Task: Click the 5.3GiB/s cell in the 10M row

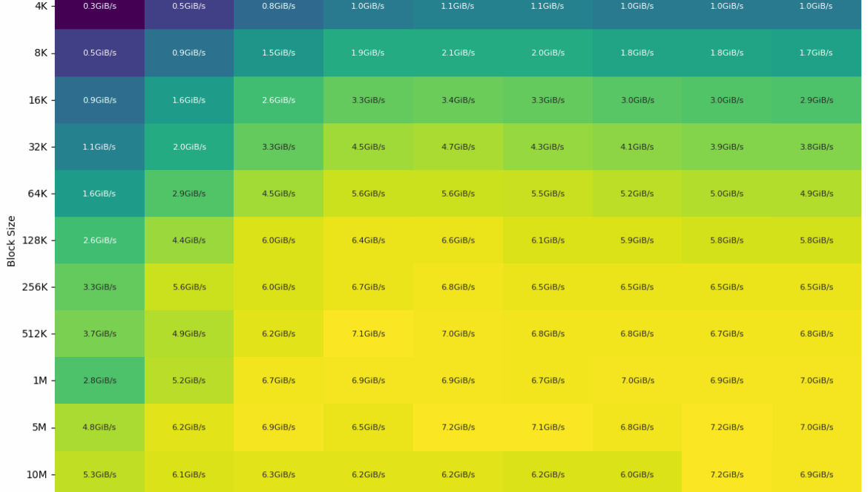Action: click(99, 475)
